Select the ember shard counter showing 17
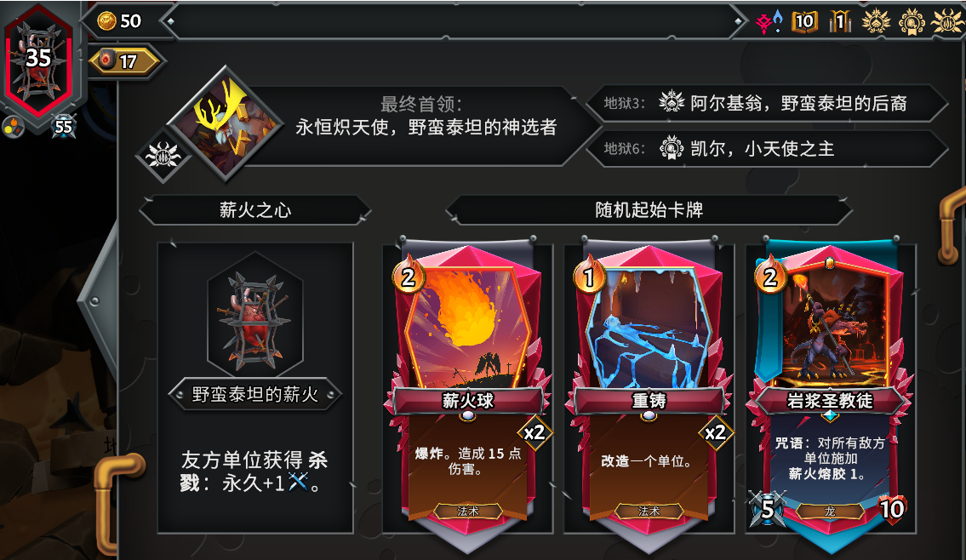The width and height of the screenshot is (966, 560). pyautogui.click(x=125, y=61)
